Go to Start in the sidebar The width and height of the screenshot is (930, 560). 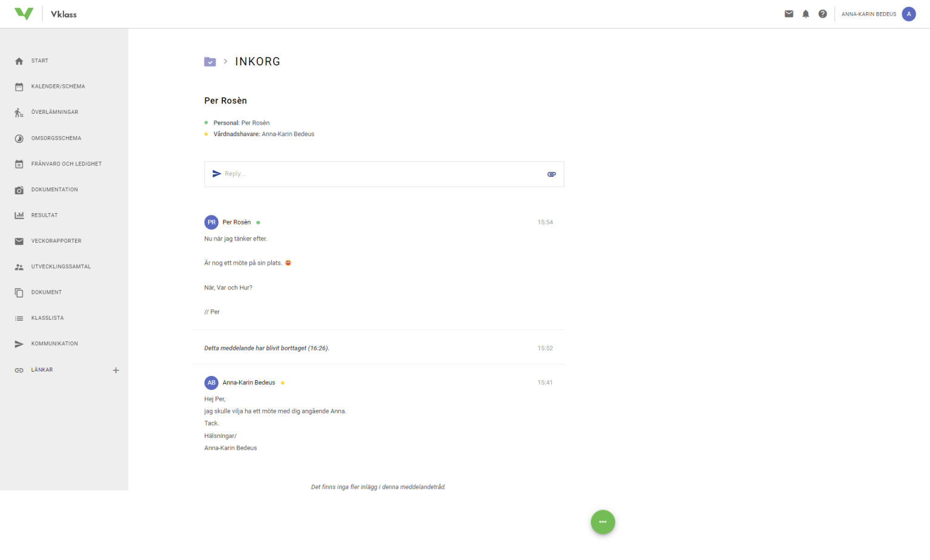40,61
